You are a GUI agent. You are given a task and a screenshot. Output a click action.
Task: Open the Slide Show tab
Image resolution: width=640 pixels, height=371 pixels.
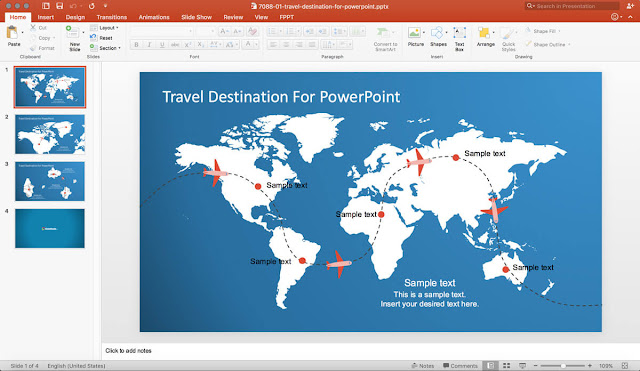pos(196,17)
